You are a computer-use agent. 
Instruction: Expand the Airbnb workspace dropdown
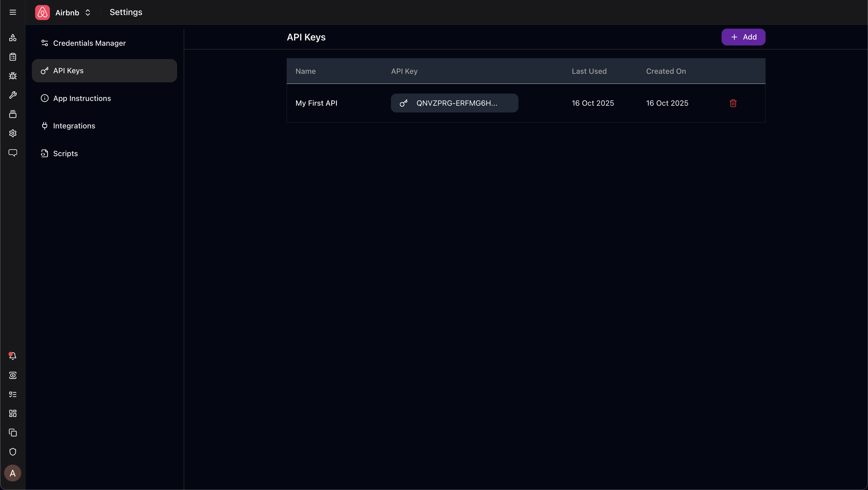tap(88, 12)
